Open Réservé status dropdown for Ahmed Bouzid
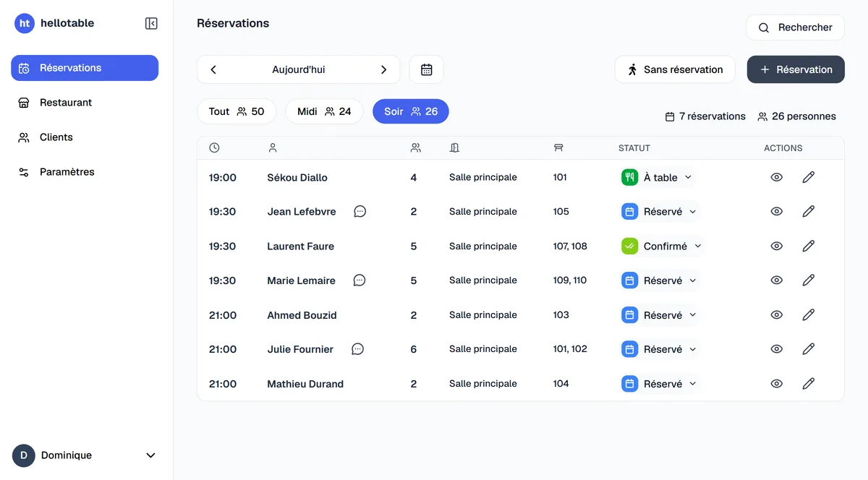Image resolution: width=868 pixels, height=480 pixels. pyautogui.click(x=660, y=314)
